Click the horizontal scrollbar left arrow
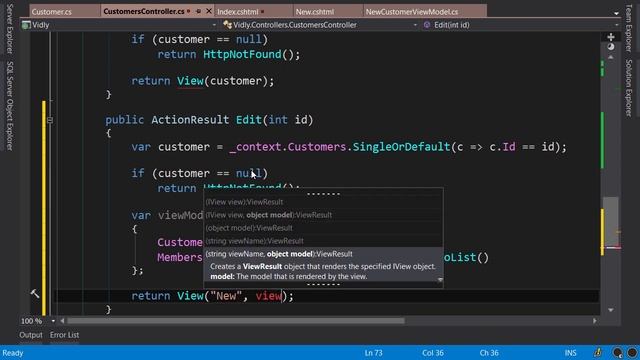The height and width of the screenshot is (360, 640). 62,321
